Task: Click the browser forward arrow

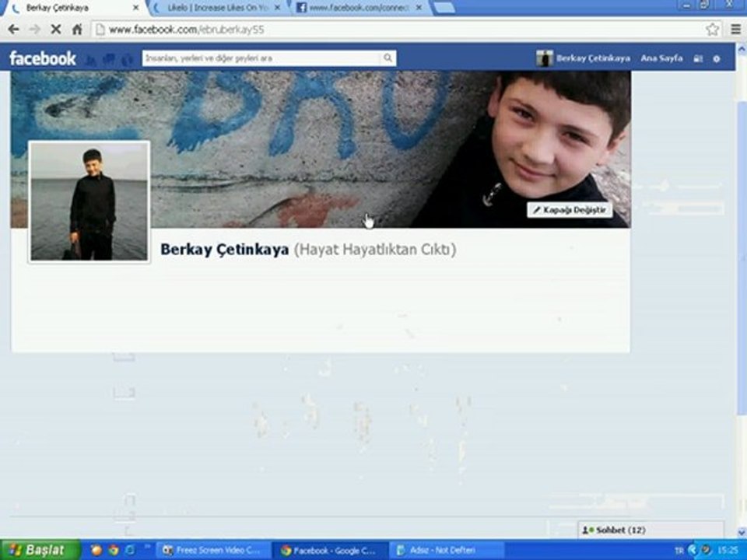Action: pyautogui.click(x=34, y=30)
